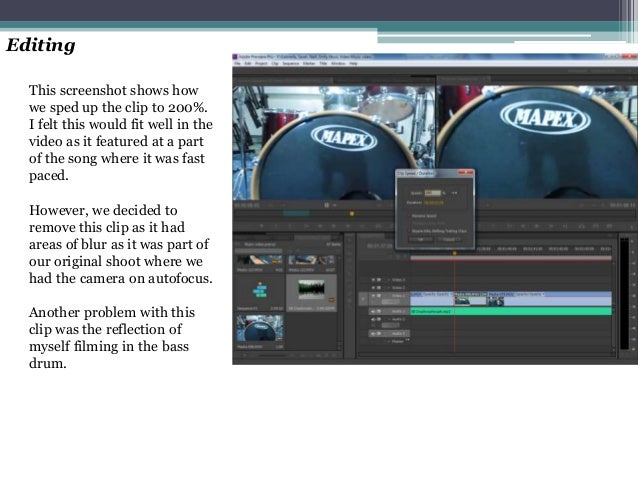Viewport: 638px width, 479px height.
Task: Click the Speed percentage field in the dialog
Action: [433, 193]
